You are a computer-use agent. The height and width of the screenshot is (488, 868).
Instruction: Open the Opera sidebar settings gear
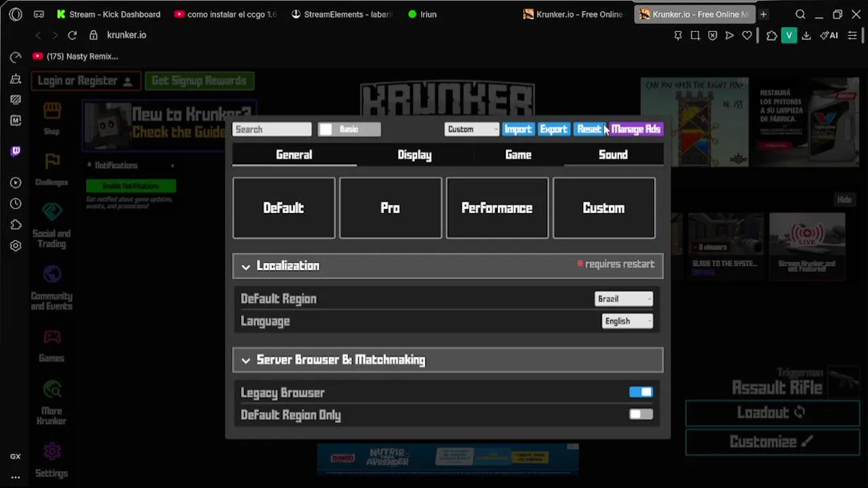(x=16, y=245)
